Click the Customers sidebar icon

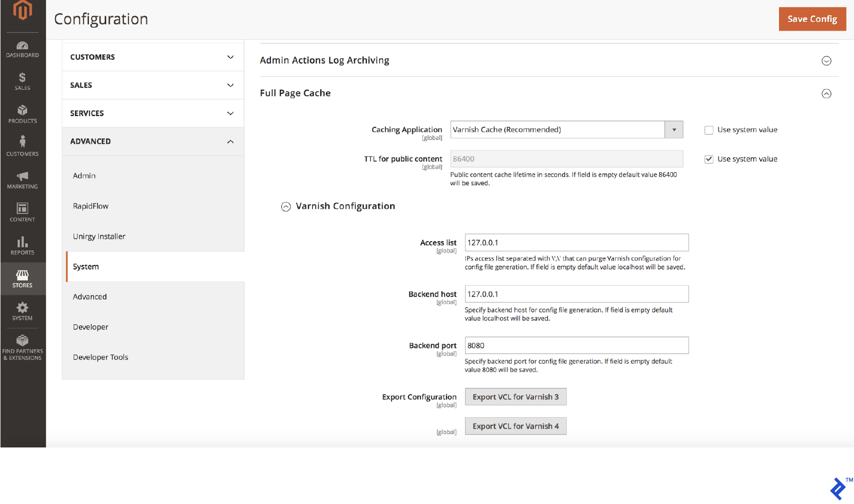click(22, 147)
